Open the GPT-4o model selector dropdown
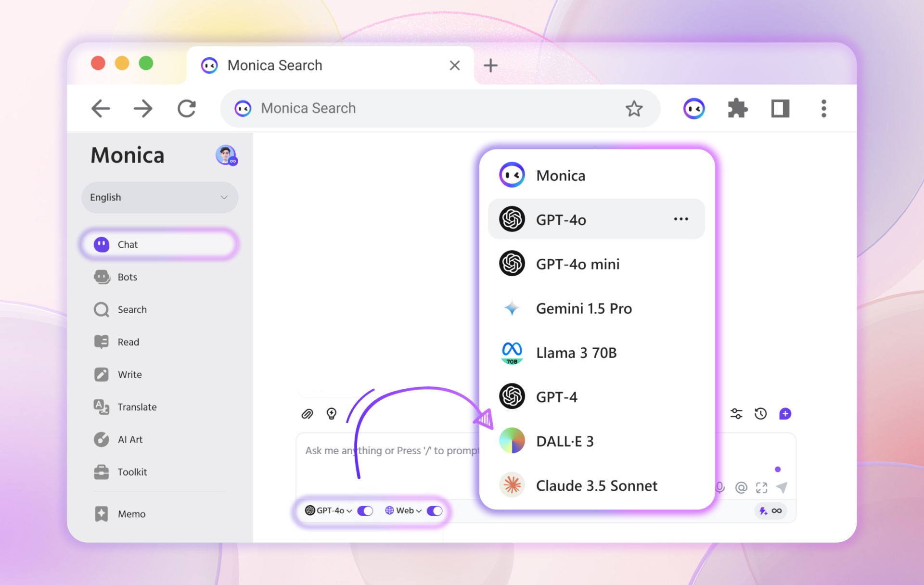 (x=329, y=511)
